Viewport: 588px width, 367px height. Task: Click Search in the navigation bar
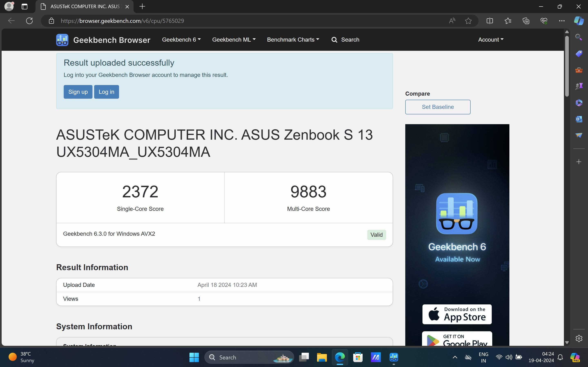point(345,40)
